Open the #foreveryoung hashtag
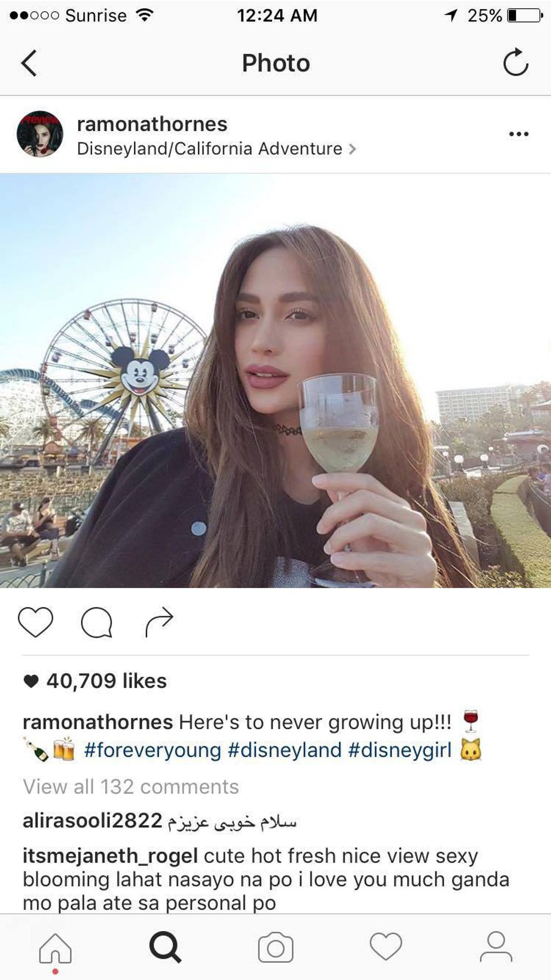Image resolution: width=551 pixels, height=980 pixels. (x=152, y=751)
